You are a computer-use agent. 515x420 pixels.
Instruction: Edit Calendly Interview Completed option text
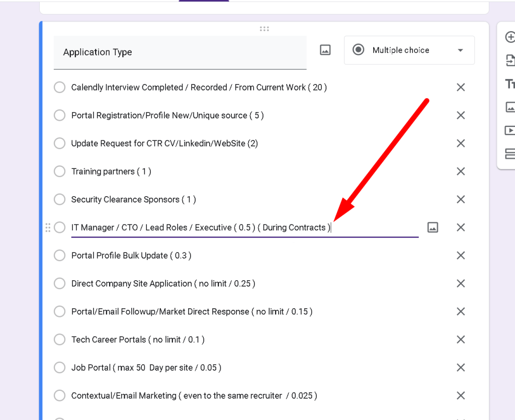point(199,88)
